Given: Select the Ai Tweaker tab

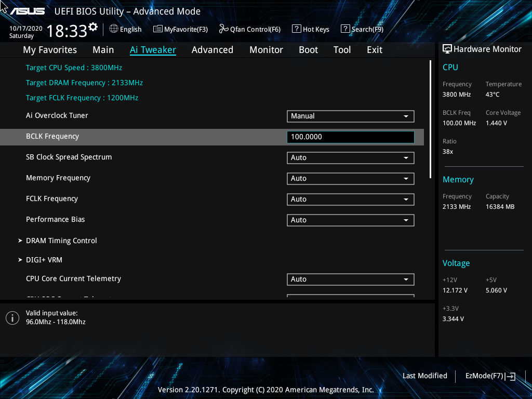Looking at the screenshot, I should (x=153, y=50).
